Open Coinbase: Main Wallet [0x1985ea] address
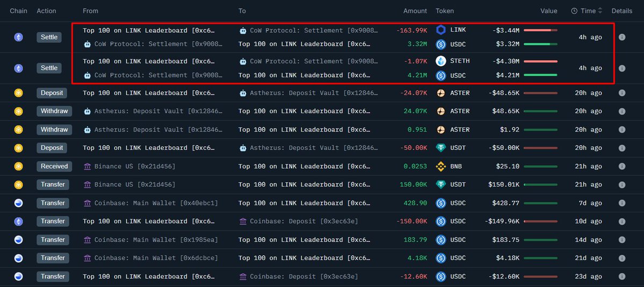 (156, 240)
